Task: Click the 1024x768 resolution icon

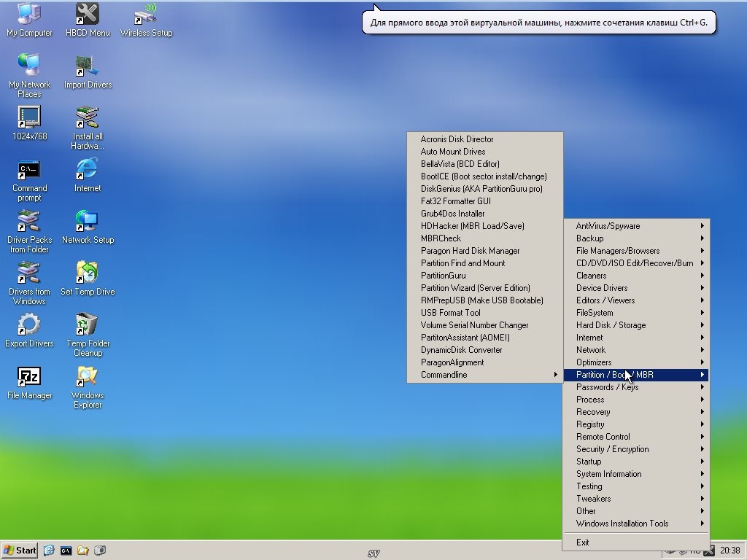Action: click(x=29, y=118)
